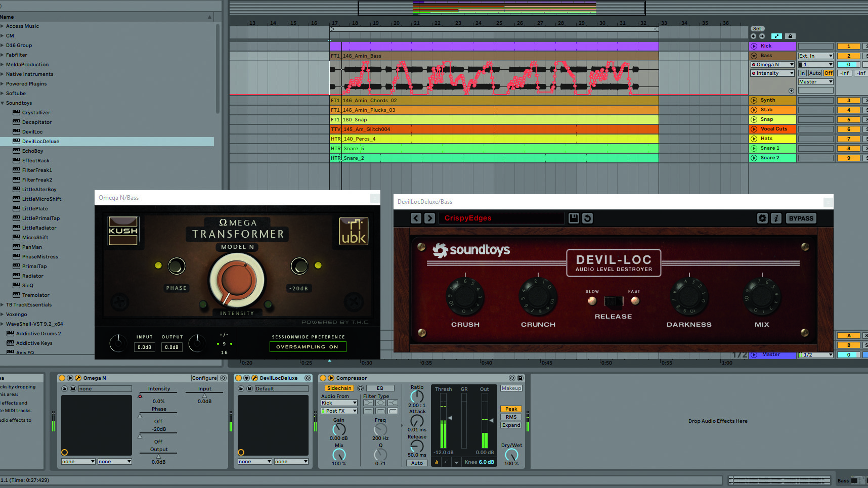Select RMS mode in Compressor

click(x=511, y=417)
